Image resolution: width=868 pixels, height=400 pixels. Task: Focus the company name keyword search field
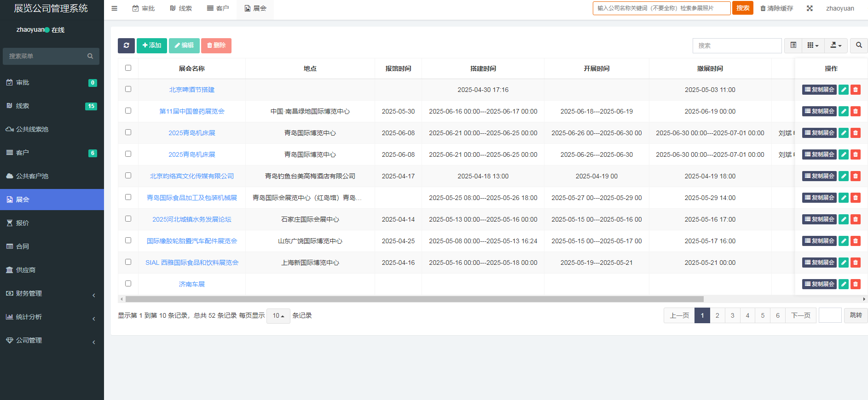click(x=661, y=8)
